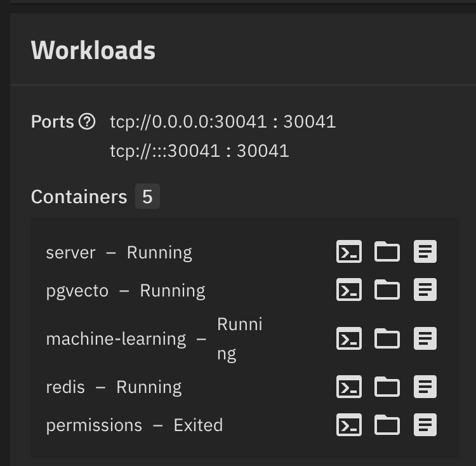Screen dimensions: 476x466
Task: Click the Workloads card heading
Action: tap(93, 50)
